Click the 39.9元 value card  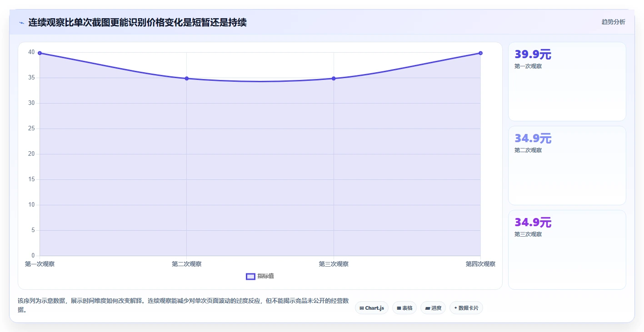567,82
